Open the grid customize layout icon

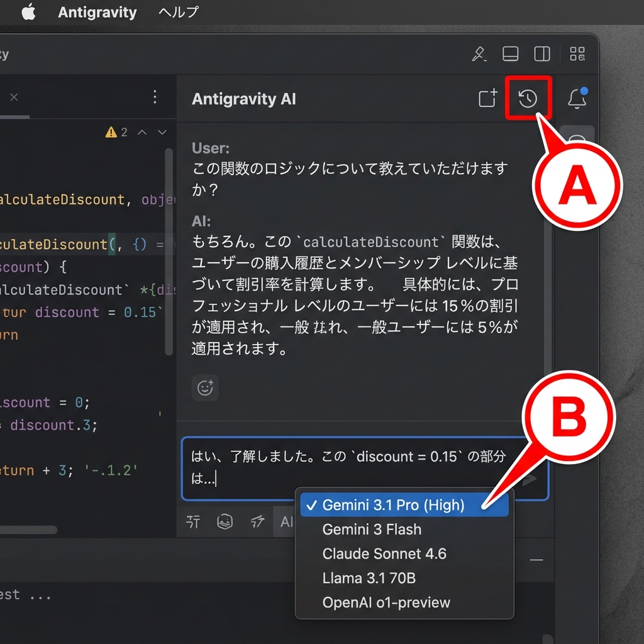click(577, 54)
